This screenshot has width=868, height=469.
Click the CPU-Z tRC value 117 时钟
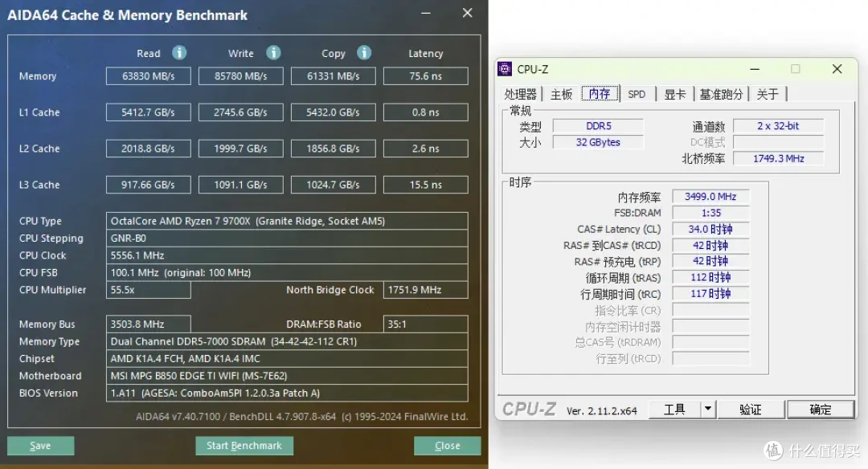pyautogui.click(x=710, y=294)
